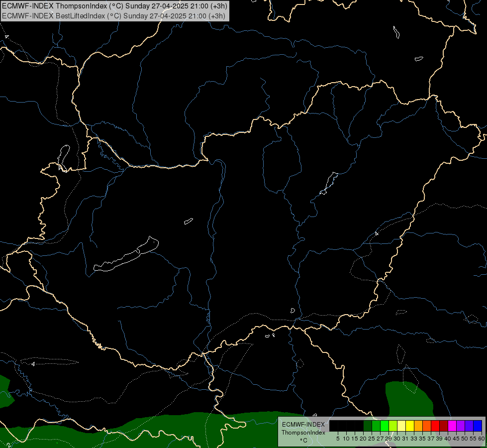Click the legend tick label 30

click(397, 439)
